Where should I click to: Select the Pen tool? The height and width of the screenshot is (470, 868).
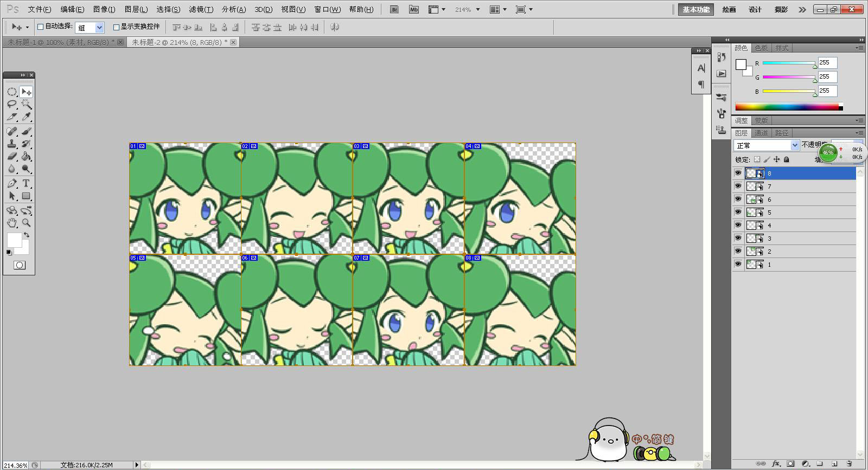click(12, 183)
